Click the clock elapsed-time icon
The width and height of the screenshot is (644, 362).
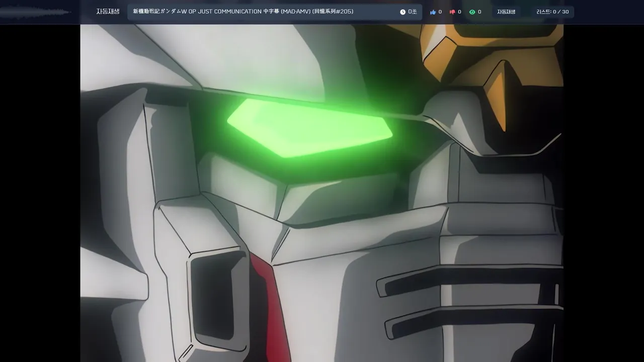pos(403,12)
